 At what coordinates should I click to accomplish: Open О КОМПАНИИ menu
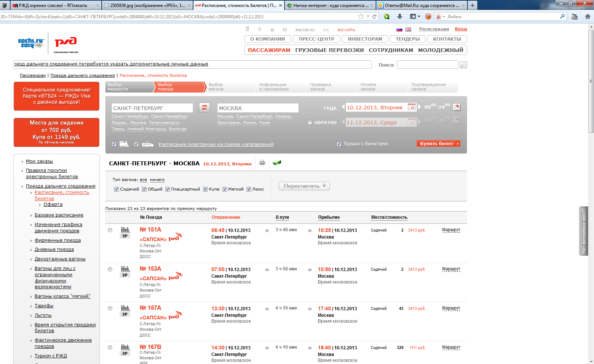tap(267, 39)
